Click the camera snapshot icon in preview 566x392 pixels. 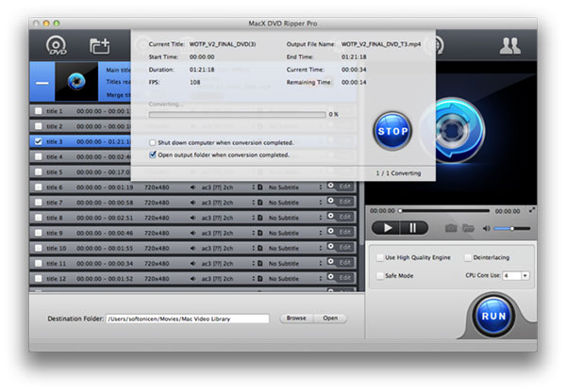tap(451, 228)
